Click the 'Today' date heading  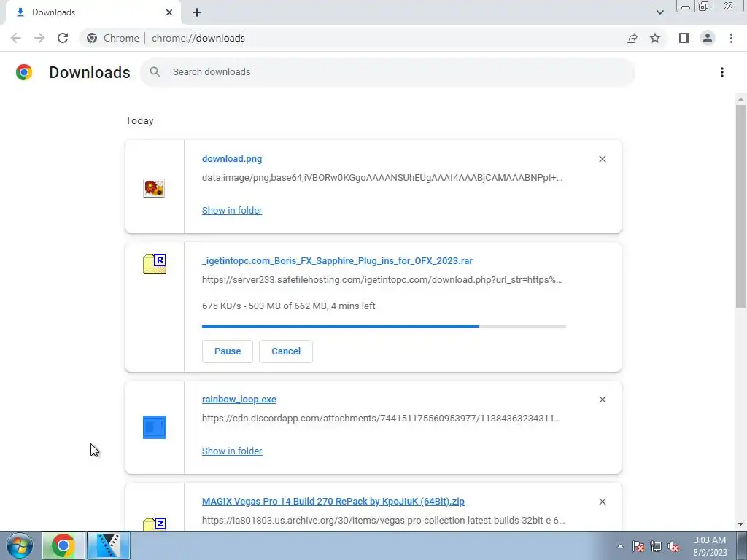pyautogui.click(x=139, y=120)
